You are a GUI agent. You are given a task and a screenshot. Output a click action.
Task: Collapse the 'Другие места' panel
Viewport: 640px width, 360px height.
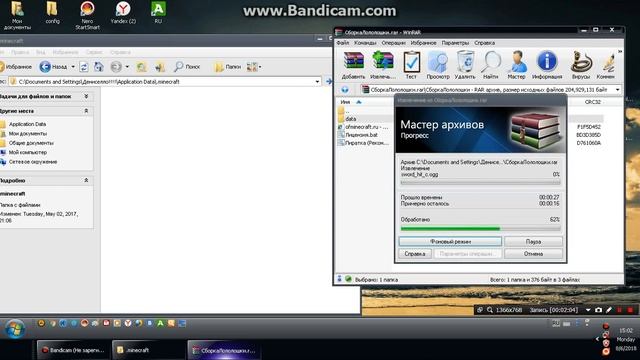86,111
